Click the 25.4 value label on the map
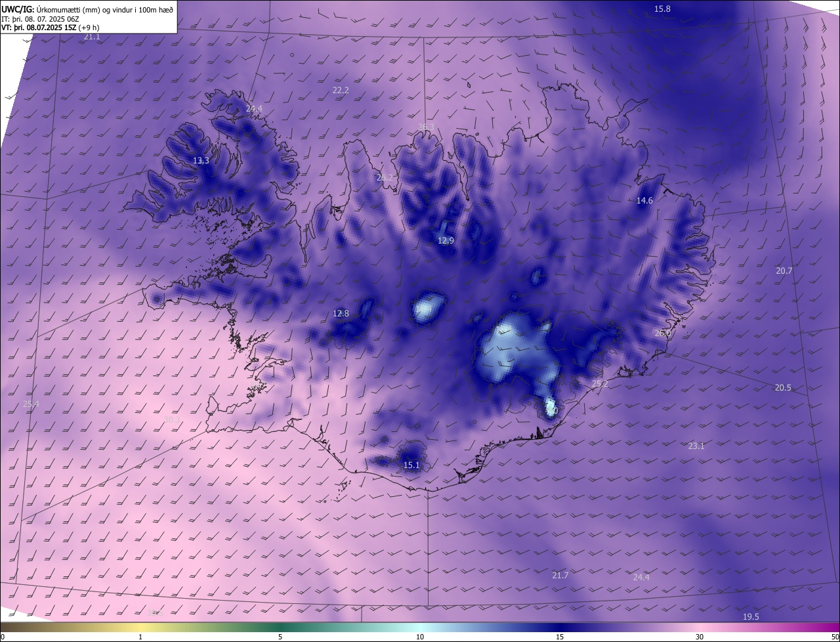This screenshot has height=642, width=840. tap(31, 404)
